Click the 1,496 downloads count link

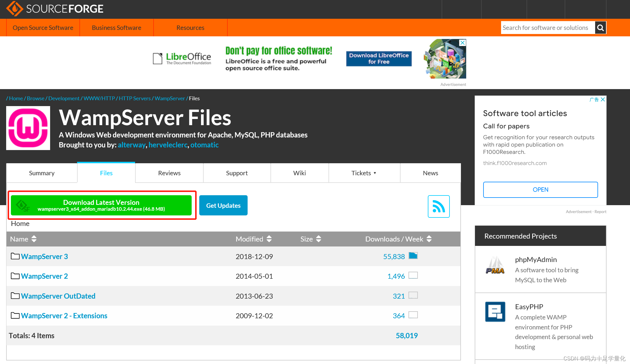(396, 276)
